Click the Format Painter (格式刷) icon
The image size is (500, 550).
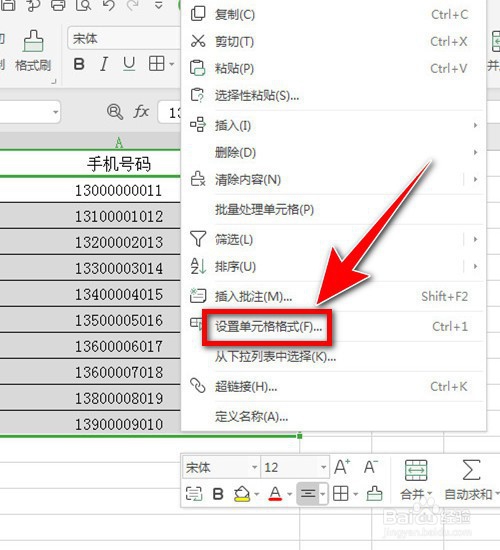[x=33, y=41]
